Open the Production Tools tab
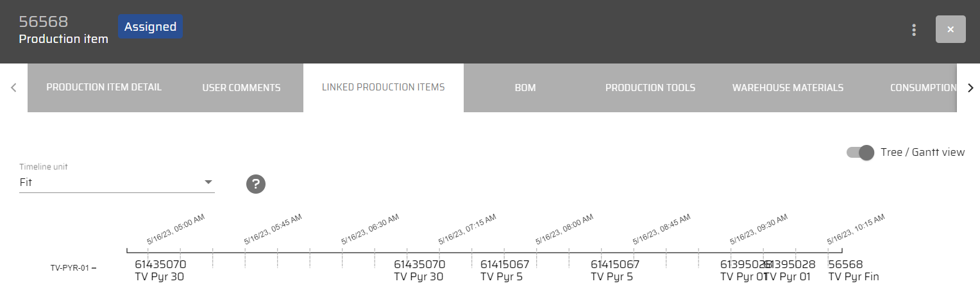The width and height of the screenshot is (980, 304). pyautogui.click(x=650, y=88)
